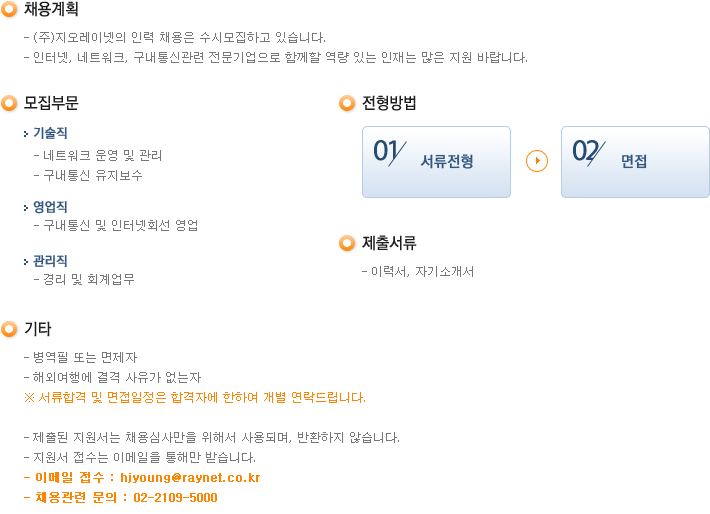Click the orange bullet icon beside 채용계획

point(9,9)
